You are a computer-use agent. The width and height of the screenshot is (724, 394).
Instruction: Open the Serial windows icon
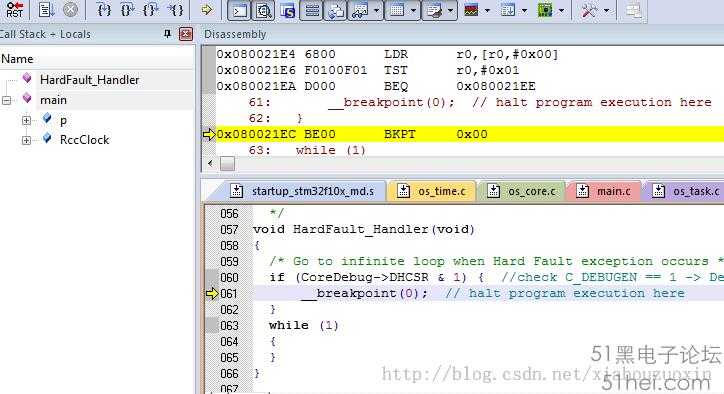tap(434, 10)
